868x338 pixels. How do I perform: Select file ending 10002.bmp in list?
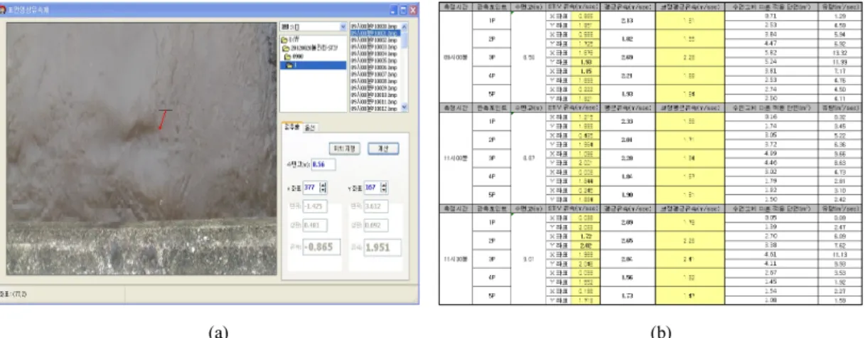tap(375, 40)
